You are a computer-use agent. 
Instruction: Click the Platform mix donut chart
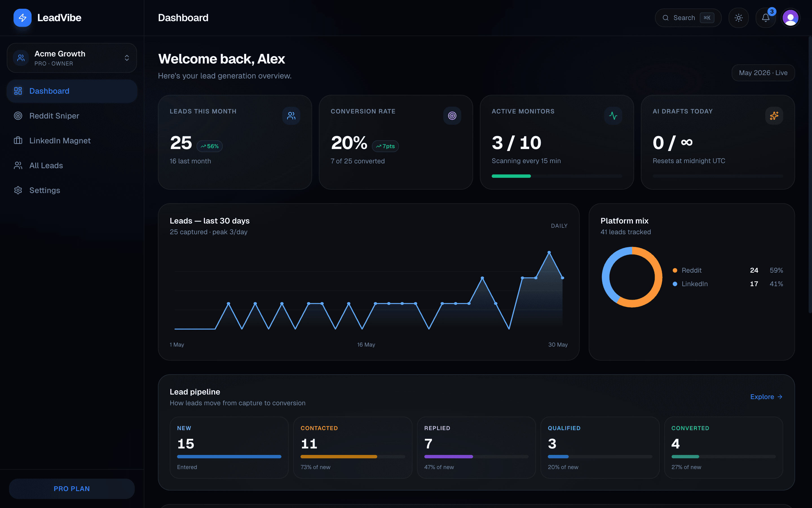(x=632, y=277)
